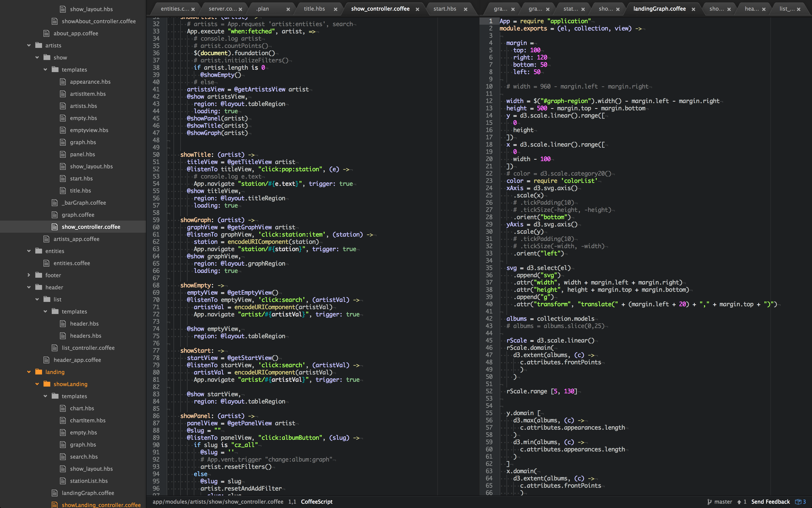The height and width of the screenshot is (508, 812).
Task: Click line number 35 in right editor gutter
Action: [x=489, y=268]
